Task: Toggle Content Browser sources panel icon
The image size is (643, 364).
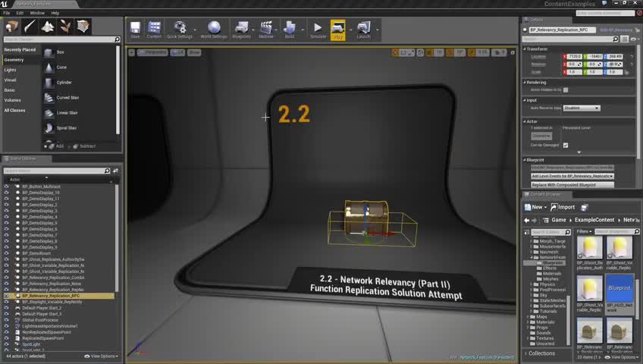Action: (527, 232)
